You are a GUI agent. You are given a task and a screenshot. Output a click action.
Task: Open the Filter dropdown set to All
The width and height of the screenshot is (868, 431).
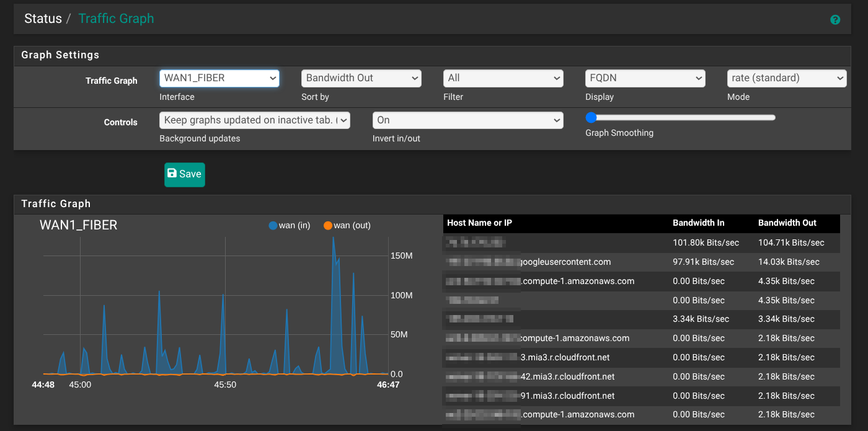(x=503, y=78)
